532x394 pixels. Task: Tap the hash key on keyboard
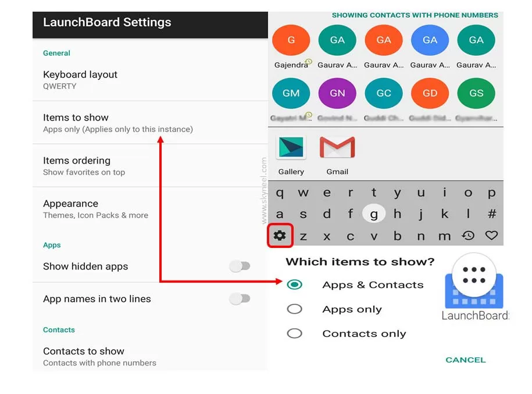pyautogui.click(x=492, y=214)
